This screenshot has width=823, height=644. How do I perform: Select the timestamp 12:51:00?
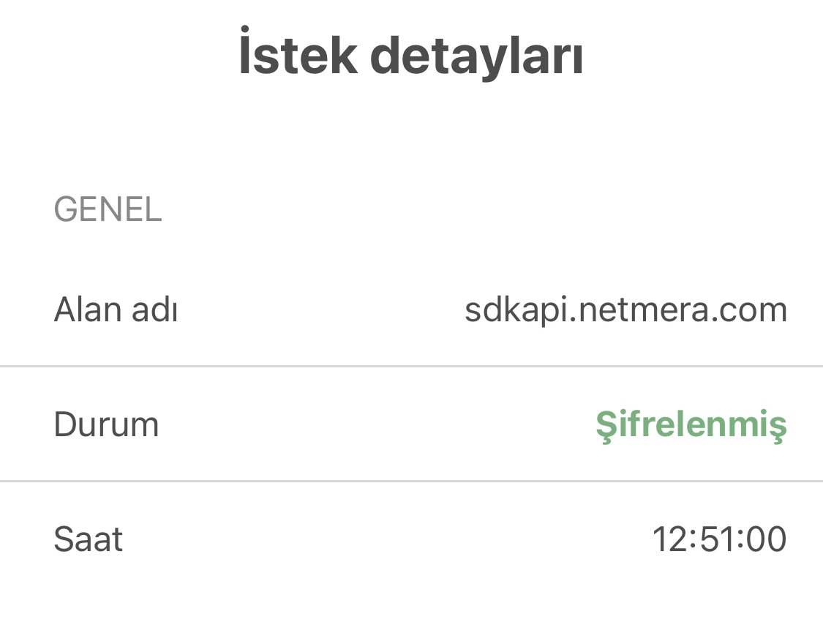pyautogui.click(x=718, y=539)
